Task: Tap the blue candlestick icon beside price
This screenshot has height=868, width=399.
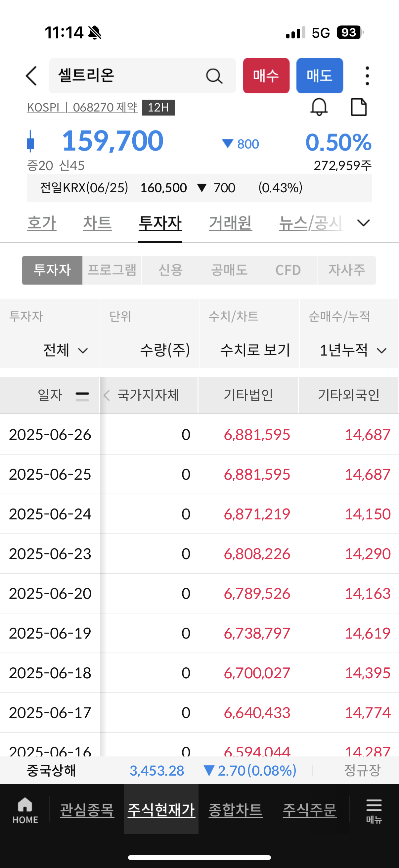Action: (30, 141)
